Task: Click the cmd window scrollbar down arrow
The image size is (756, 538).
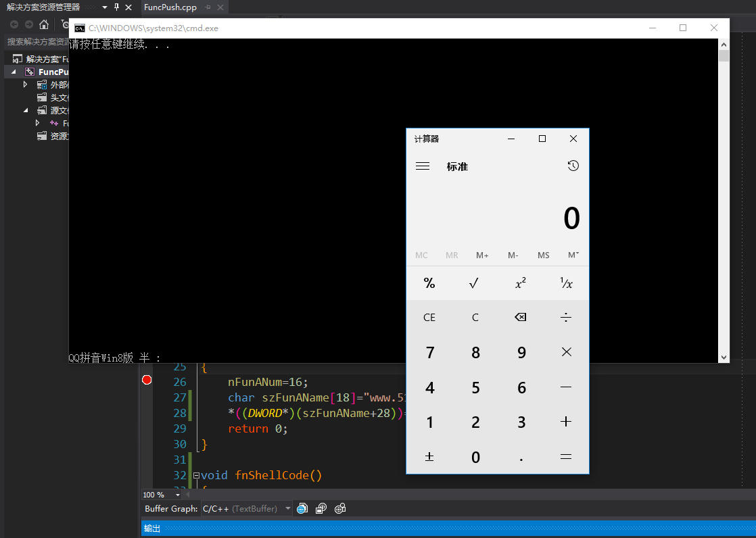Action: coord(724,358)
